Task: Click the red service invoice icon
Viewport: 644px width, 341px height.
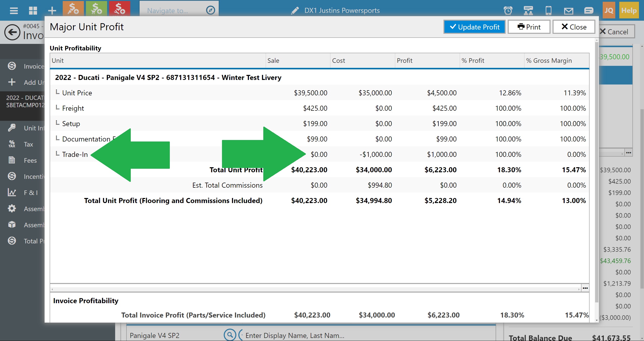Action: (119, 9)
